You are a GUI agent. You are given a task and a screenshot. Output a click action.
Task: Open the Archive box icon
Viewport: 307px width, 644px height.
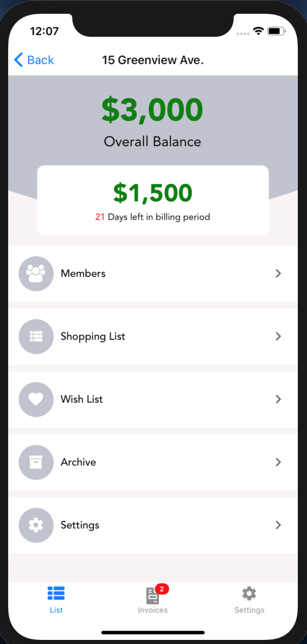pos(36,462)
